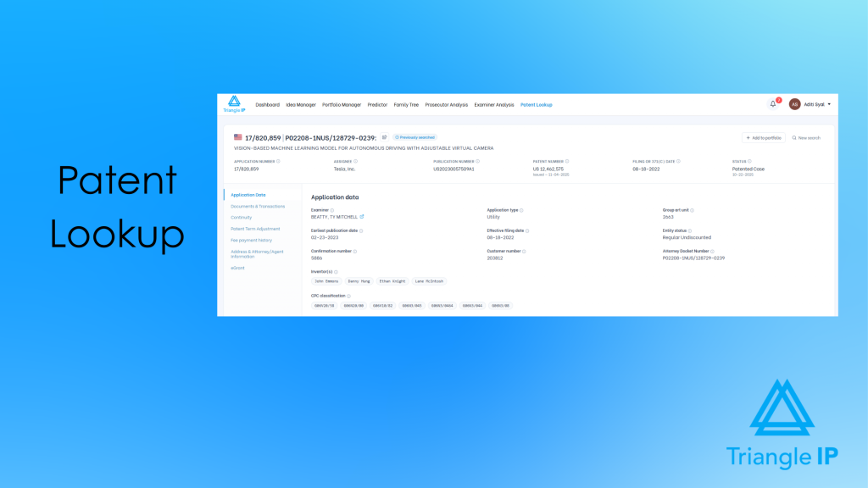Viewport: 868px width, 488px height.
Task: Click the US flag icon
Action: point(237,137)
